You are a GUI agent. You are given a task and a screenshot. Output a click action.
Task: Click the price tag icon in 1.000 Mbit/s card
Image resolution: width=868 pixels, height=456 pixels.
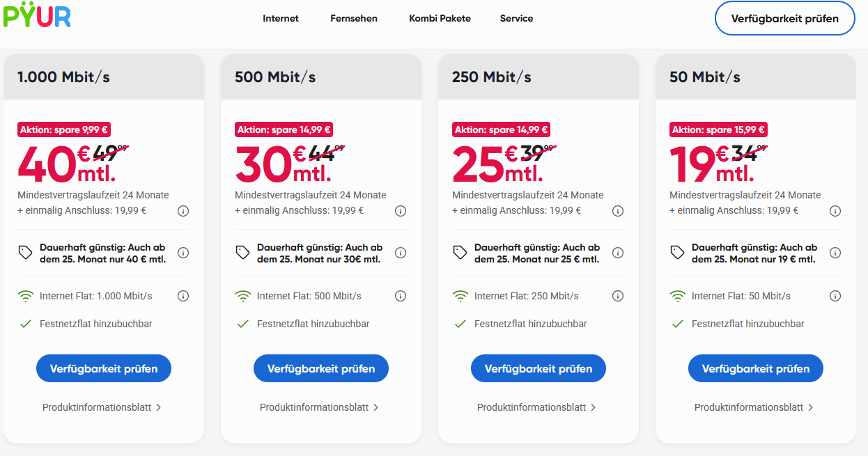tap(26, 253)
